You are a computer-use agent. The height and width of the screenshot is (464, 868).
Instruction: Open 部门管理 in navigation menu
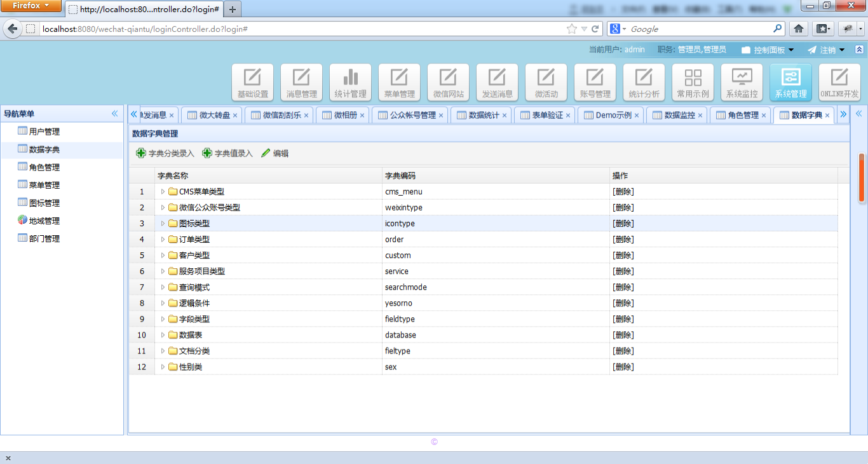coord(44,238)
